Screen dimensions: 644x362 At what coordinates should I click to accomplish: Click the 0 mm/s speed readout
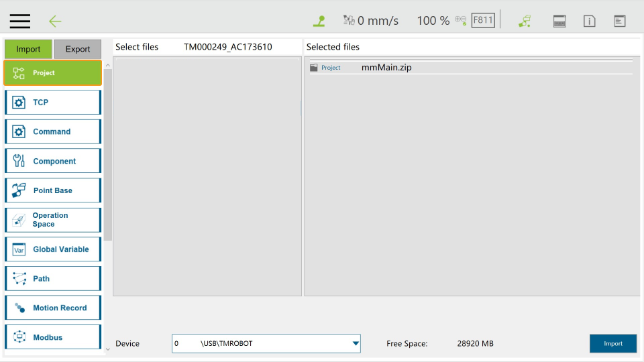[x=378, y=21]
